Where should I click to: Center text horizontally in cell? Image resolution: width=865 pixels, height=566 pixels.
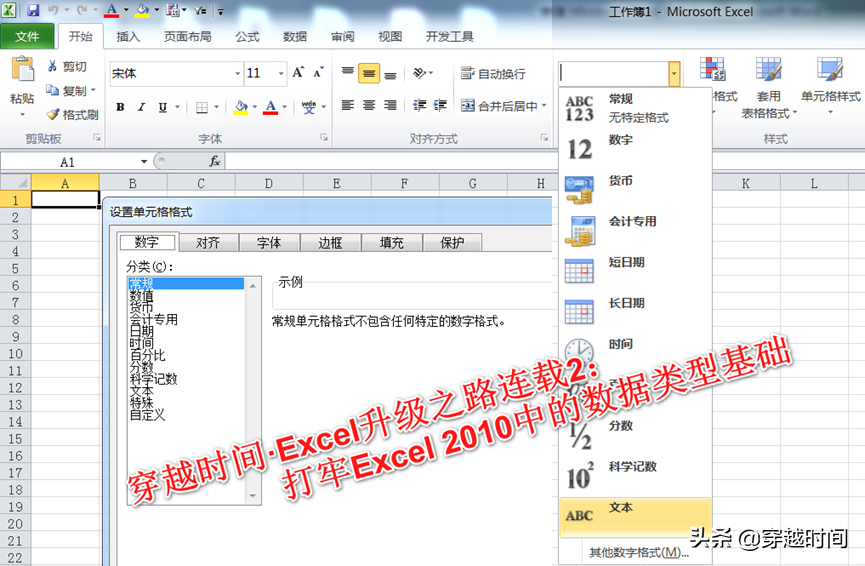pyautogui.click(x=369, y=105)
